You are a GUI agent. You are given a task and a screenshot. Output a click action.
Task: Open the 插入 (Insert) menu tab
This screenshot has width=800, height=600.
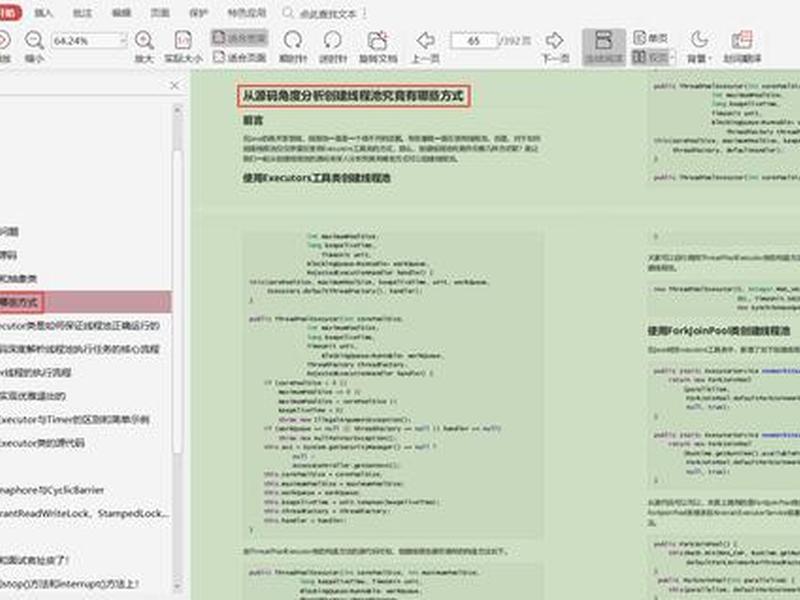pos(44,13)
